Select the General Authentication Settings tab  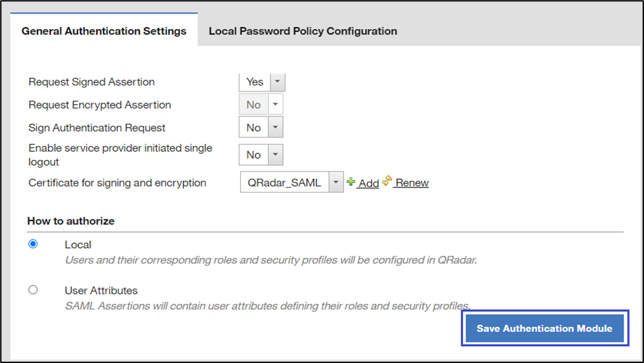(104, 31)
